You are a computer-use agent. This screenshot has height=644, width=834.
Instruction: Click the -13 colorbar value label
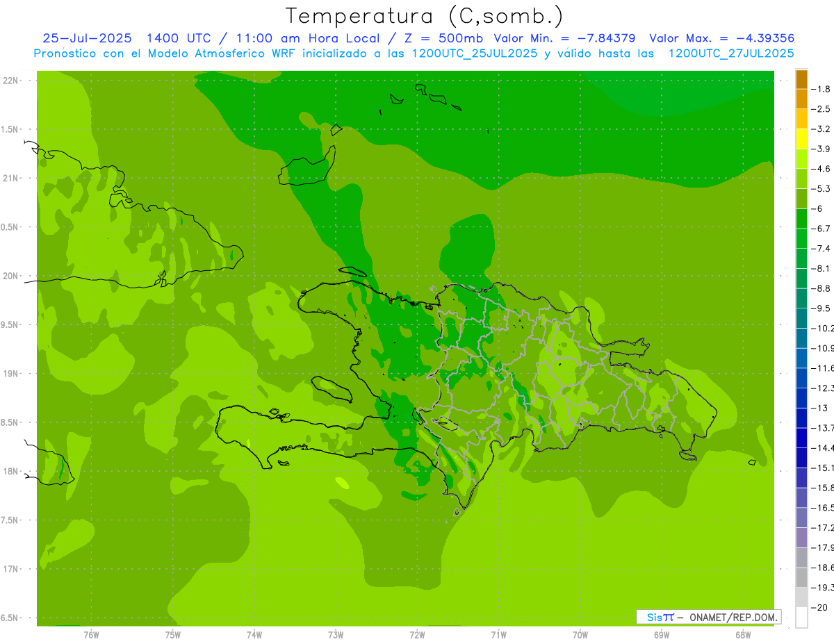[819, 408]
